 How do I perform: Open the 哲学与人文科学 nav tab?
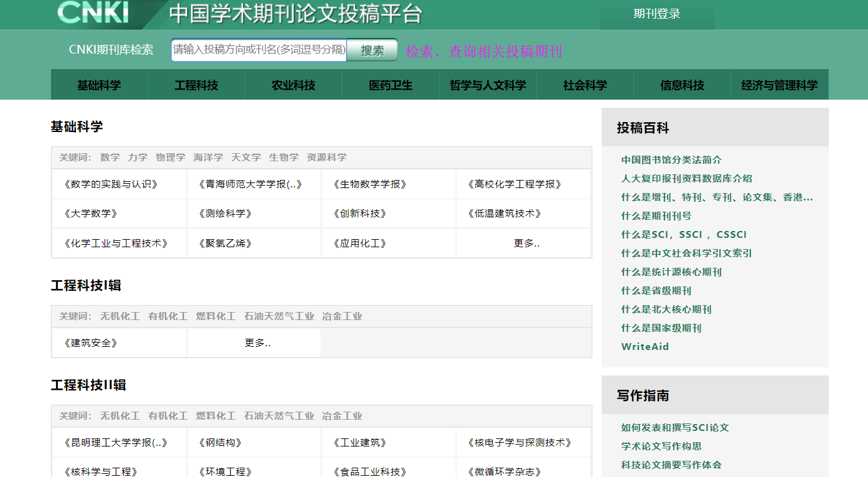[488, 85]
